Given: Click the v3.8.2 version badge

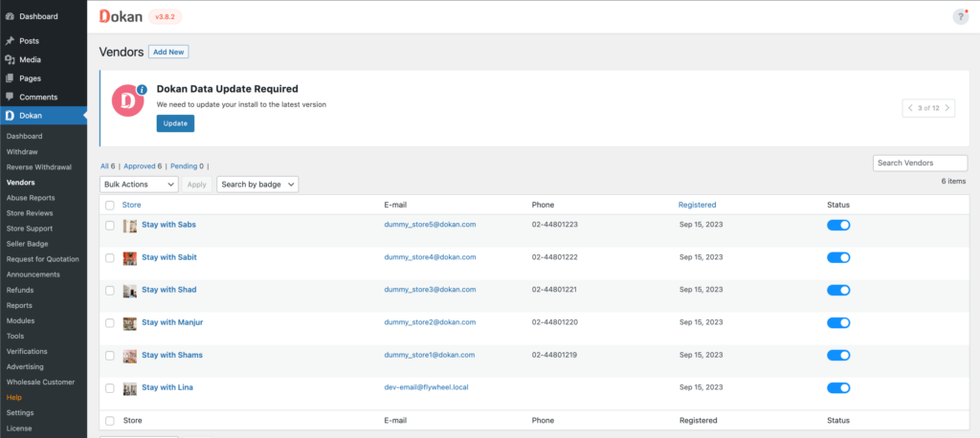Looking at the screenshot, I should (165, 17).
